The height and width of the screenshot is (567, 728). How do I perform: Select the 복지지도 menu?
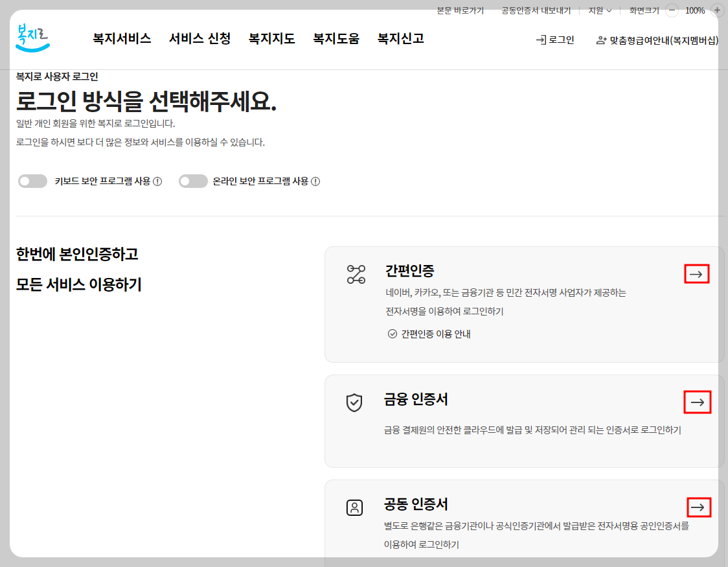click(271, 39)
